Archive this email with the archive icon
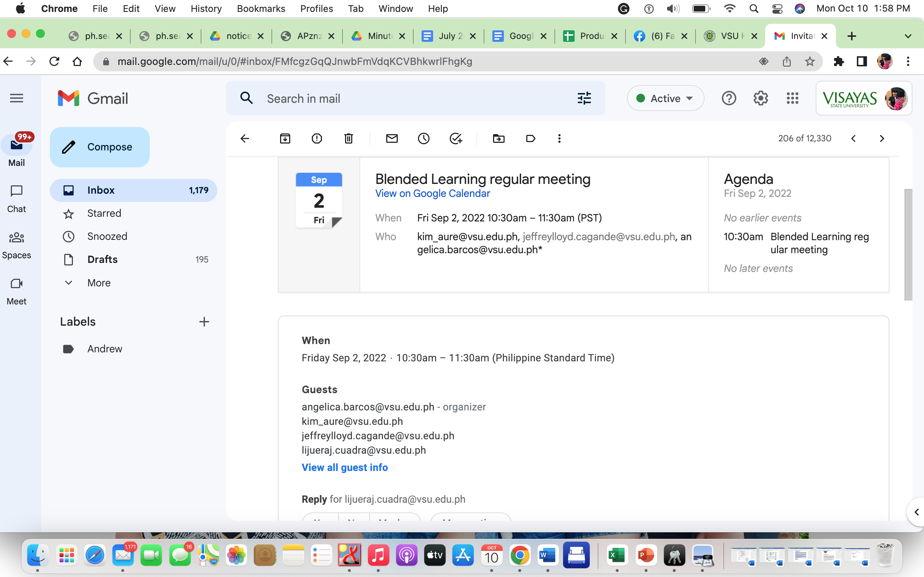Screen dimensions: 924x577 click(x=285, y=138)
